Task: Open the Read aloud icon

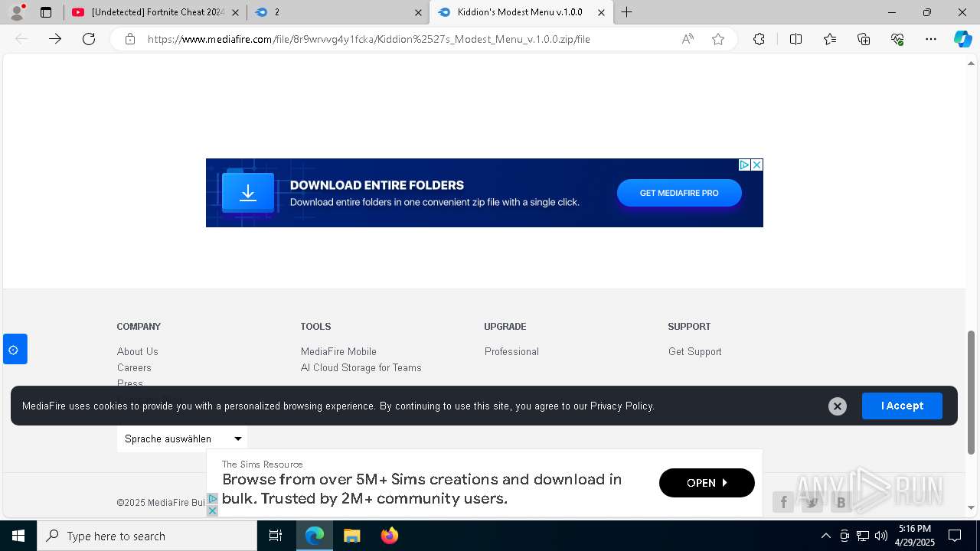Action: [688, 39]
